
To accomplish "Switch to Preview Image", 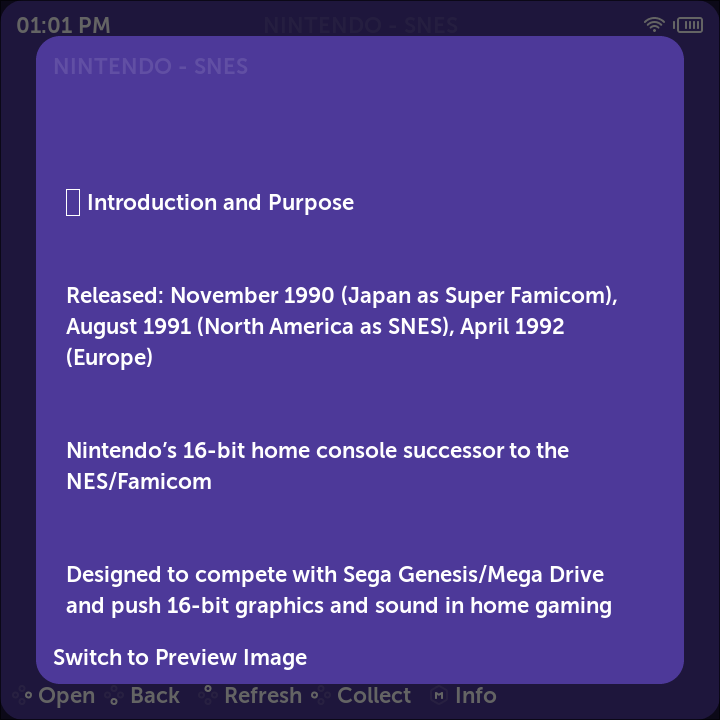I will (180, 657).
